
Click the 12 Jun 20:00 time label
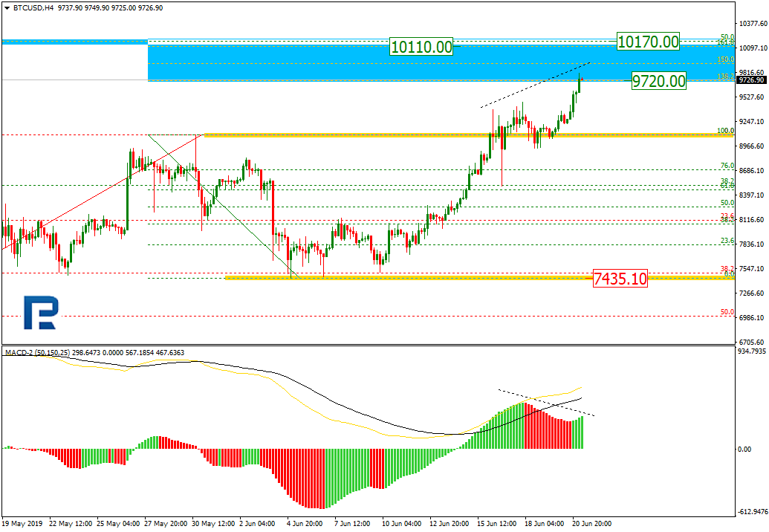coord(450,524)
